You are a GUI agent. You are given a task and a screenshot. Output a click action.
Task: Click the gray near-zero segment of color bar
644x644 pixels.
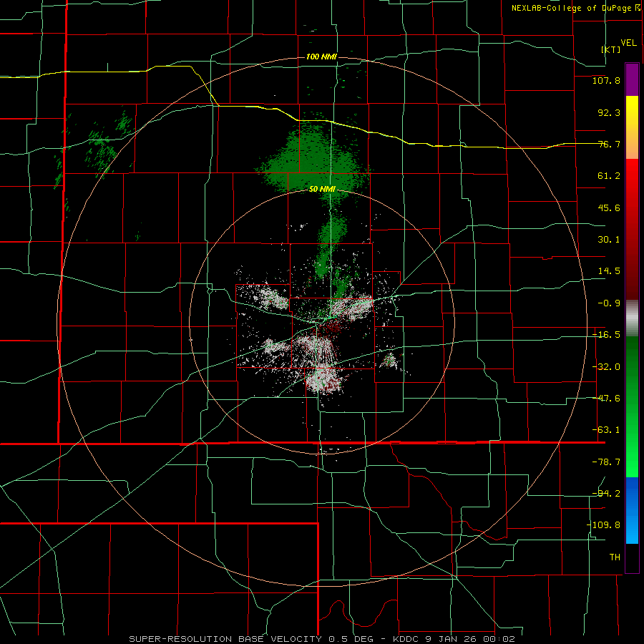[632, 318]
